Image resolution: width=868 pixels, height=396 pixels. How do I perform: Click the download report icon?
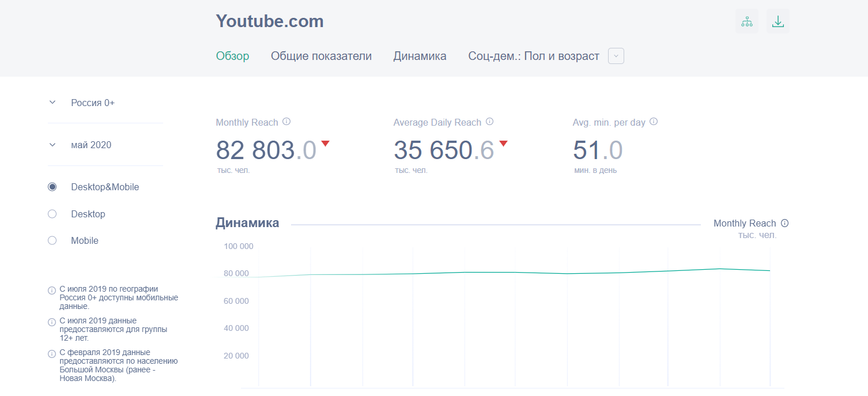778,22
